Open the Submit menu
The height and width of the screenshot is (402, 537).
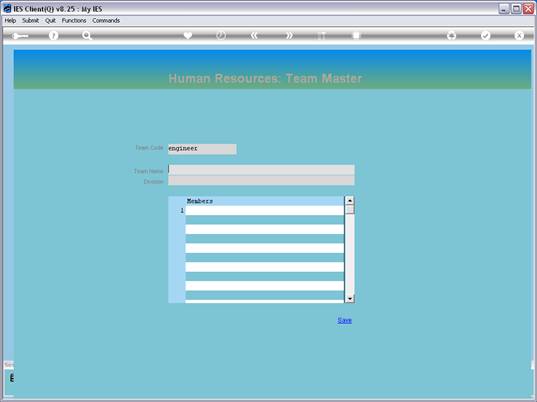coord(30,21)
